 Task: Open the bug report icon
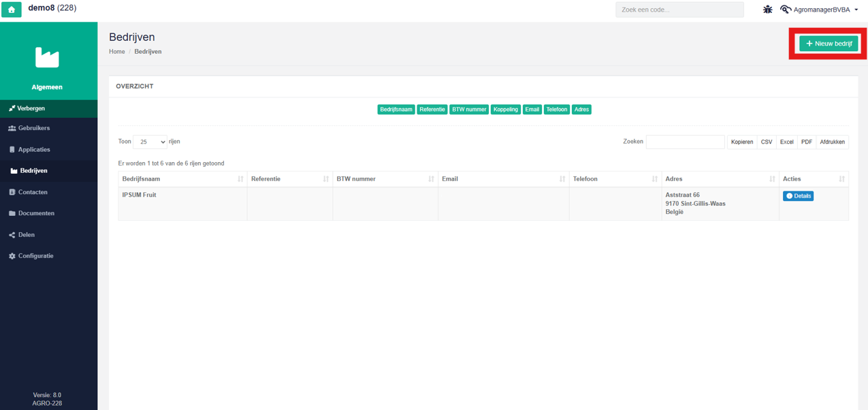click(x=767, y=10)
